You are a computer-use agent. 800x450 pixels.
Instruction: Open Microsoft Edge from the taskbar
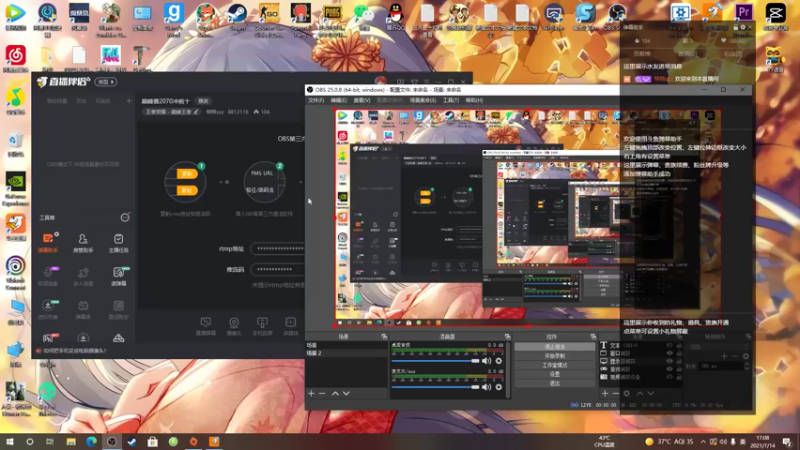pos(91,441)
